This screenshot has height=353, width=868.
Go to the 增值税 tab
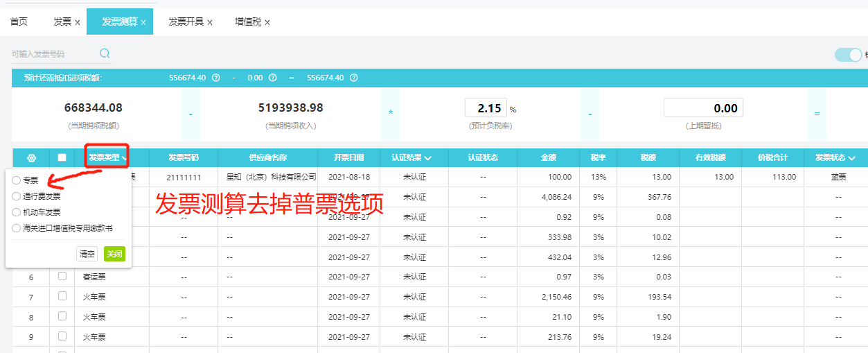pos(248,21)
